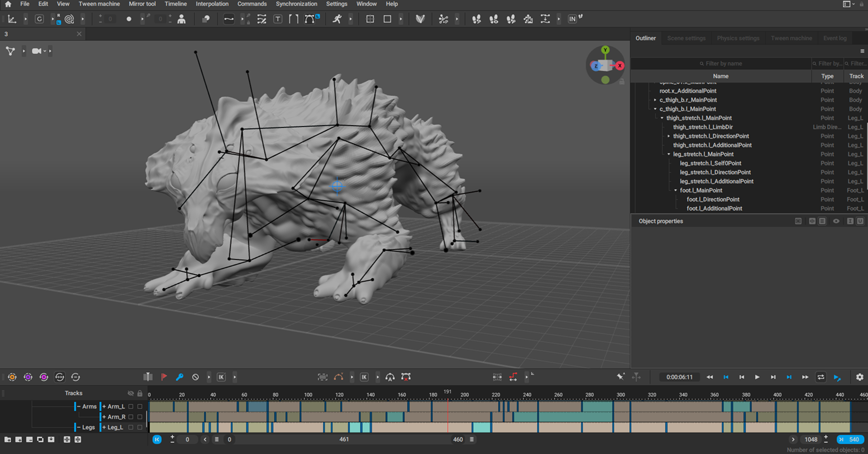
Task: Open timeline settings gear icon
Action: [859, 377]
